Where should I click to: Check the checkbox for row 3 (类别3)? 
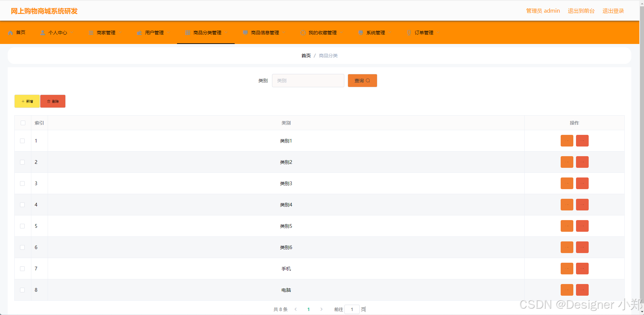coord(22,183)
